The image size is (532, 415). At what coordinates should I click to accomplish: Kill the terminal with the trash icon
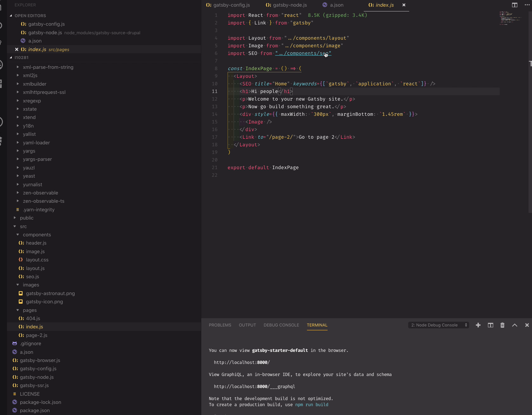(502, 325)
